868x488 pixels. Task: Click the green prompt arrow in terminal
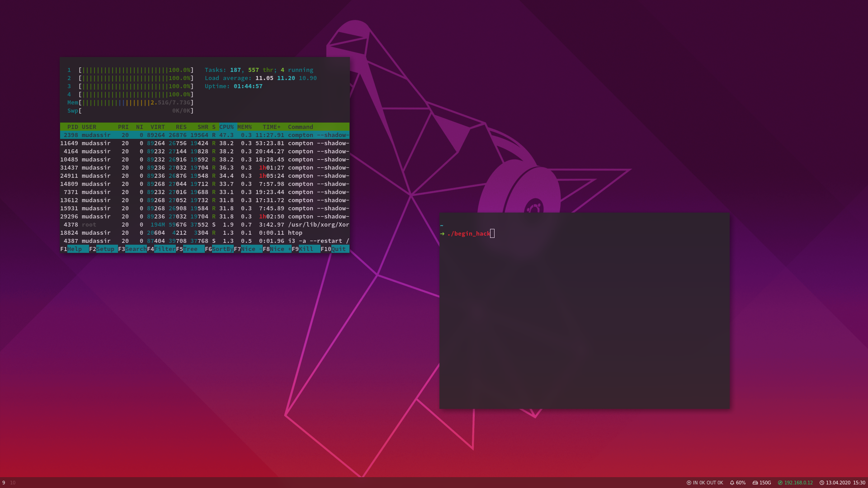[442, 234]
